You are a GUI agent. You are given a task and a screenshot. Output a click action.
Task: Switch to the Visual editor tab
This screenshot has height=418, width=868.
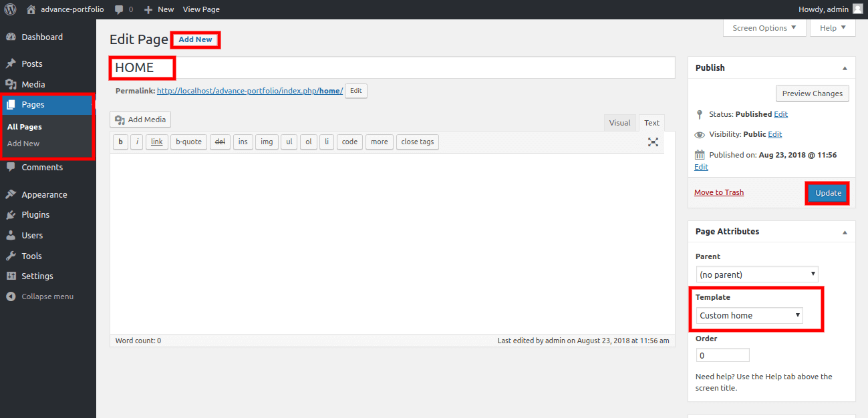[619, 122]
